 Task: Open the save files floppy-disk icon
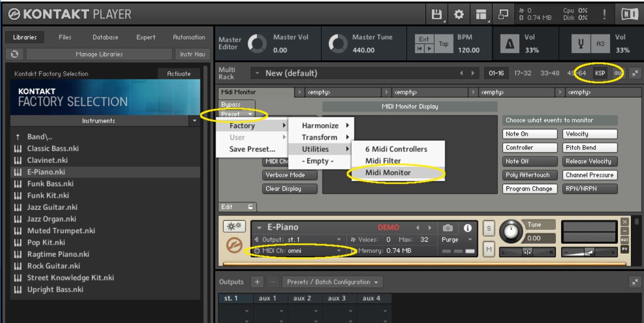click(437, 14)
